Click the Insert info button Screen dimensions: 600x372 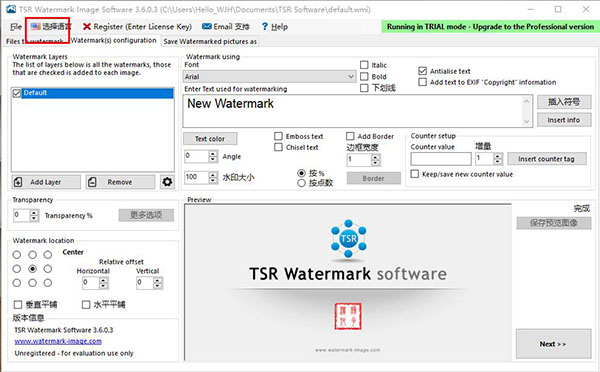[x=564, y=120]
